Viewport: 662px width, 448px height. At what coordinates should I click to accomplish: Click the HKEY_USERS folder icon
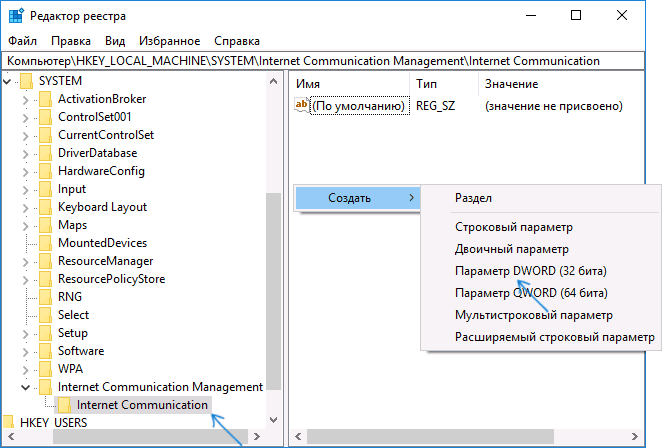point(8,423)
